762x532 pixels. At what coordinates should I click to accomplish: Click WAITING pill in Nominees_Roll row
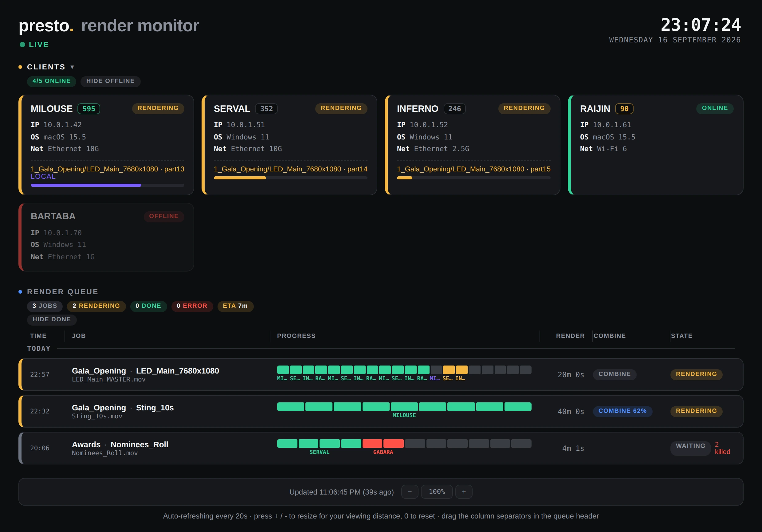pyautogui.click(x=690, y=448)
